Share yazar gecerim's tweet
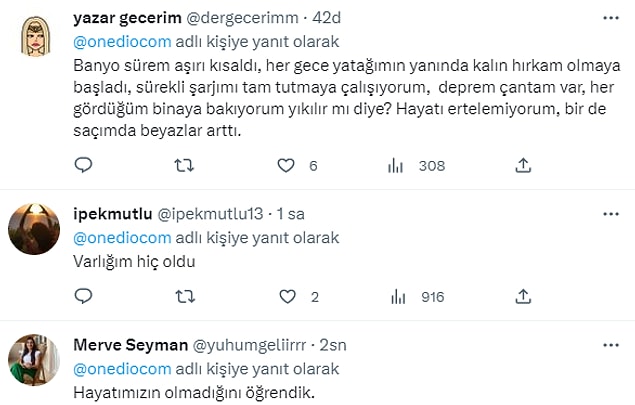 pos(523,165)
